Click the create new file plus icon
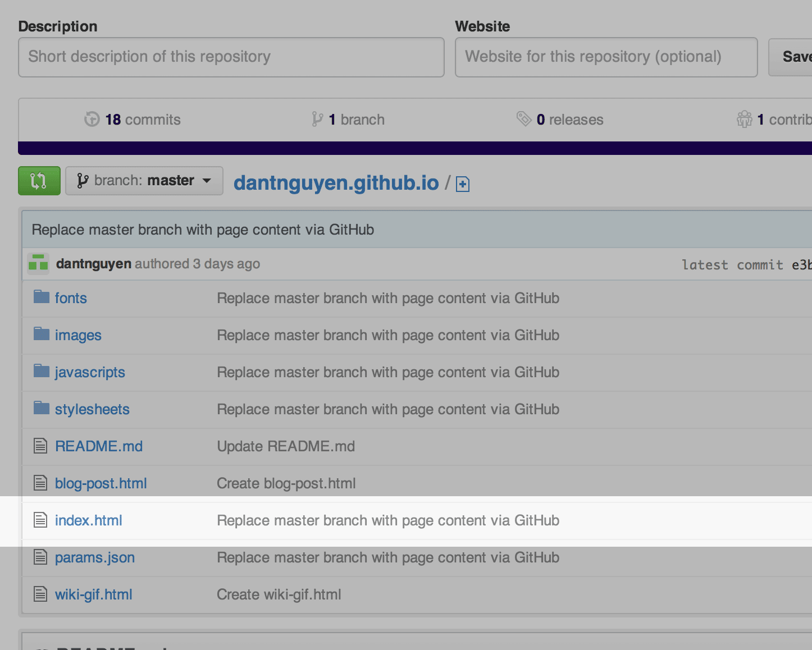 pyautogui.click(x=463, y=184)
